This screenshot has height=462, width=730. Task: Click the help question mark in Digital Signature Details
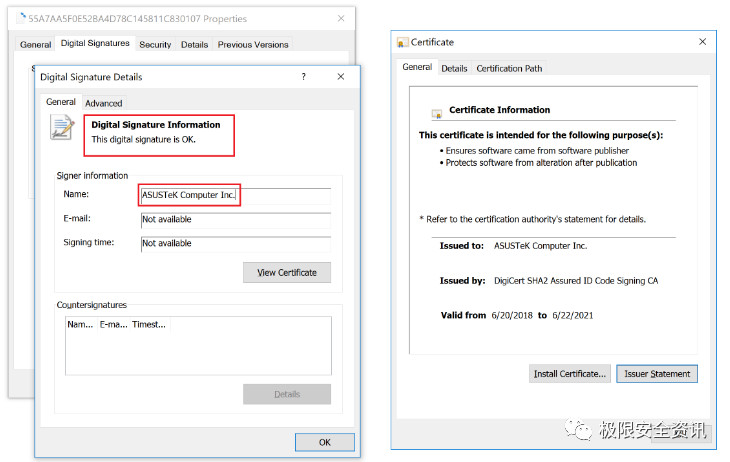(x=304, y=76)
